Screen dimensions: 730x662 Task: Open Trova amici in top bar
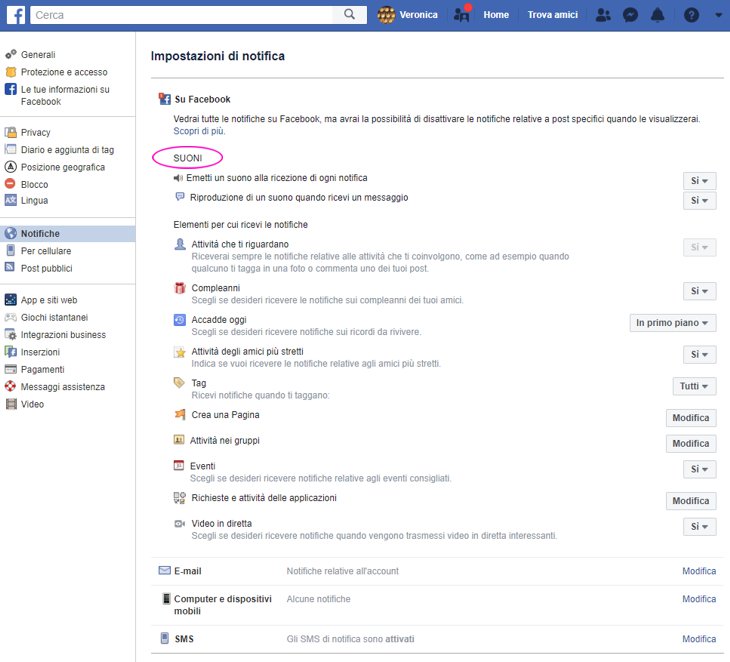point(553,15)
